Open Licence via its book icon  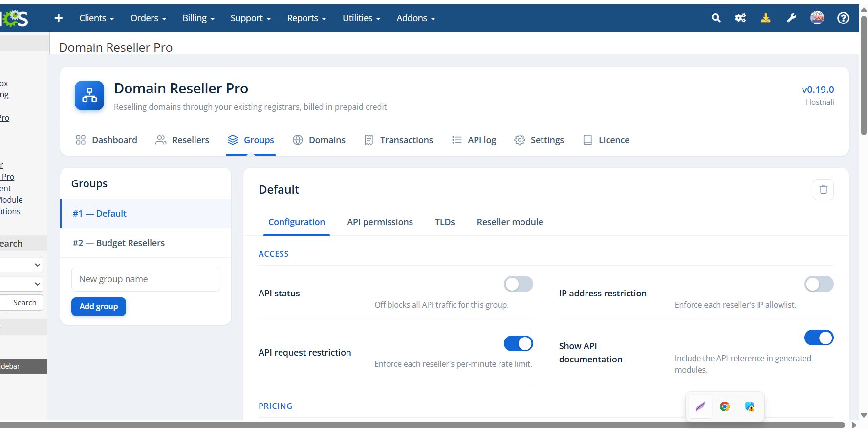tap(587, 140)
